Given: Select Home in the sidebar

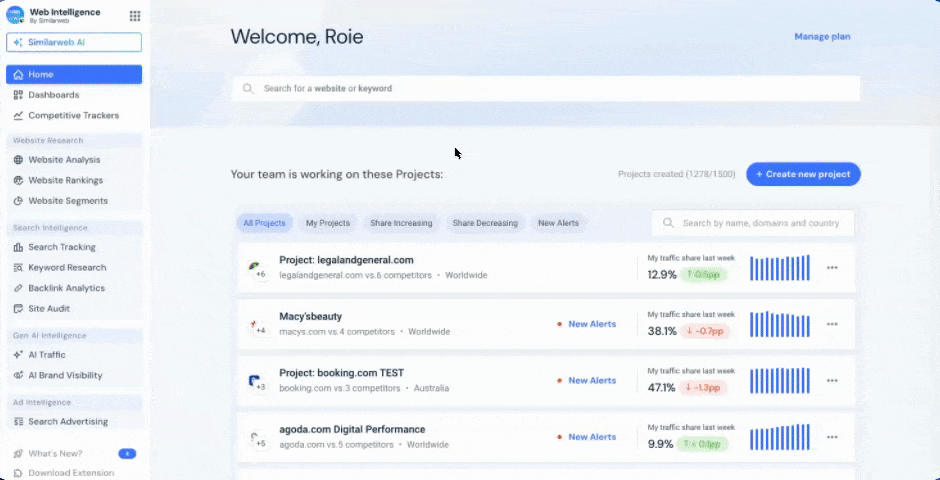Looking at the screenshot, I should point(74,74).
